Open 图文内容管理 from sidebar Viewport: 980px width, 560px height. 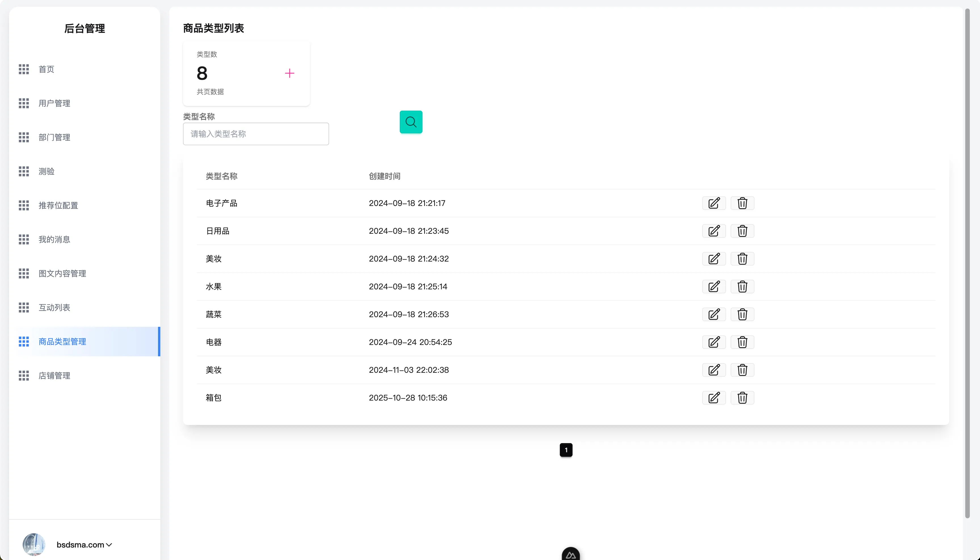pyautogui.click(x=62, y=273)
